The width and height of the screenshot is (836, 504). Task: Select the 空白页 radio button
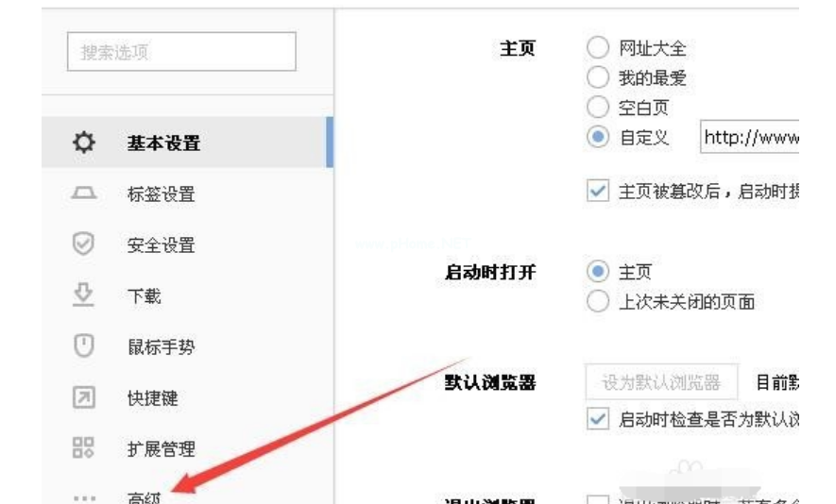tap(598, 107)
